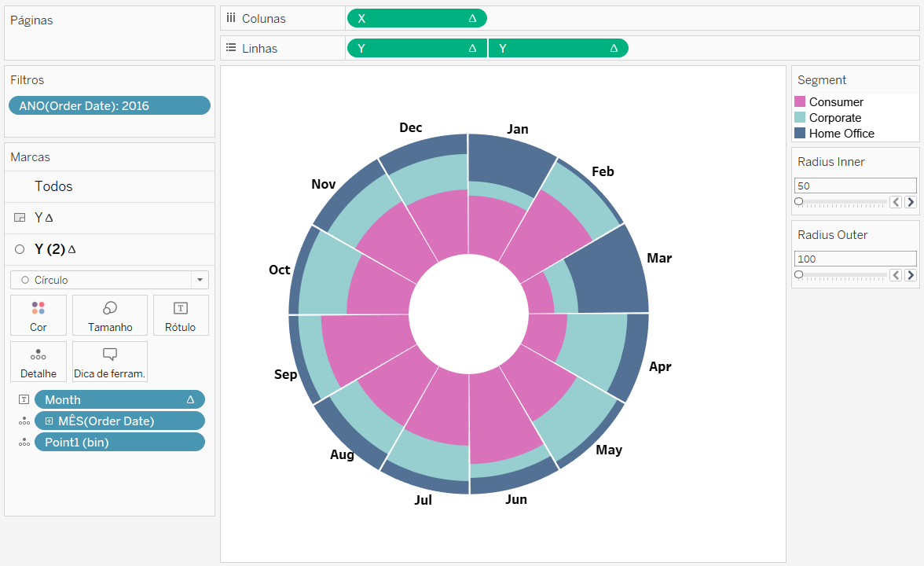Screen dimensions: 924x566
Task: Click the Páginas shelf title
Action: coord(31,20)
